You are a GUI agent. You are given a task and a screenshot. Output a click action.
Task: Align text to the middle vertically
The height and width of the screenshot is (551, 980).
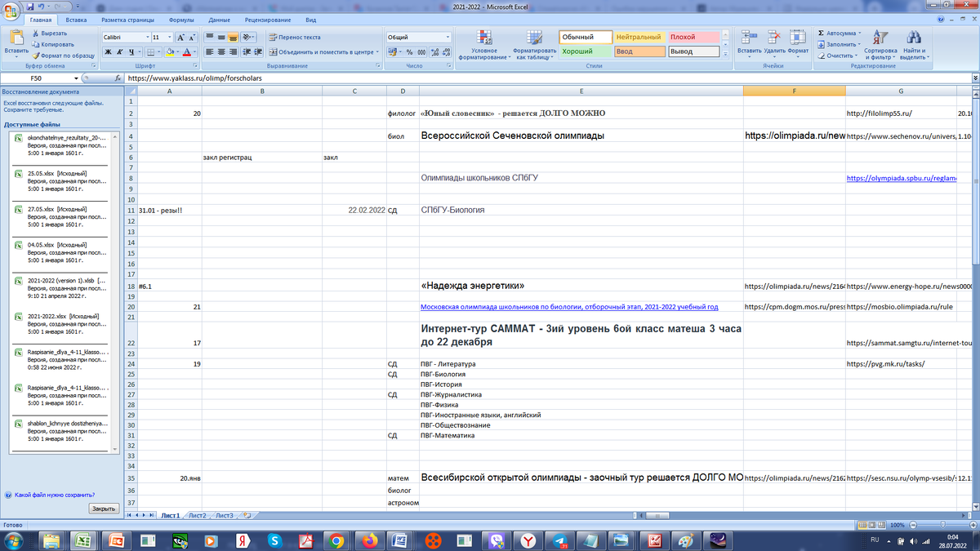pyautogui.click(x=220, y=38)
